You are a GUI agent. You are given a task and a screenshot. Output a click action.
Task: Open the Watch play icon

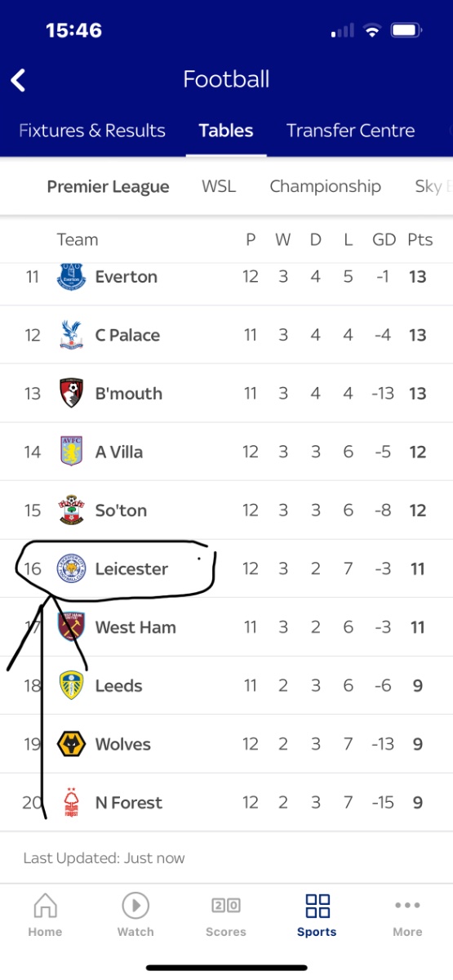click(135, 906)
